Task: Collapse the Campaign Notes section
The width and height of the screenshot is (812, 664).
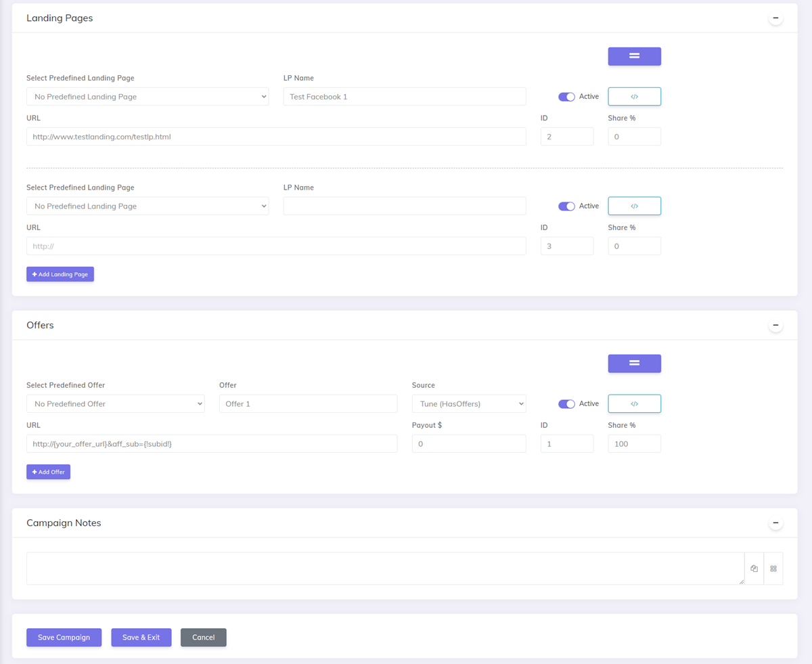Action: click(x=775, y=523)
